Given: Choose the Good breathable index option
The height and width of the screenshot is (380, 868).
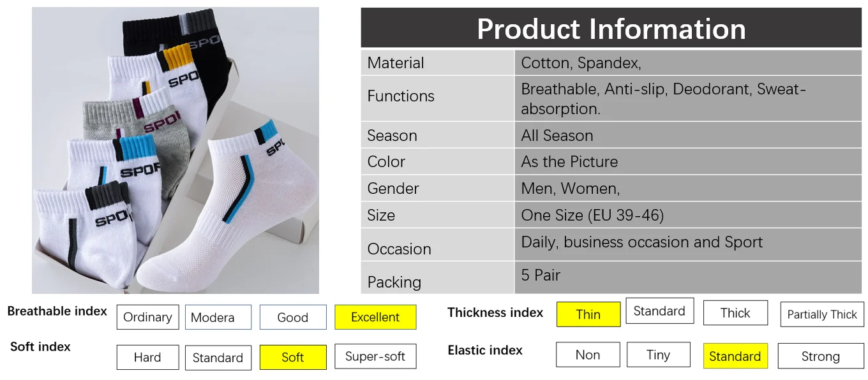Looking at the screenshot, I should [293, 317].
